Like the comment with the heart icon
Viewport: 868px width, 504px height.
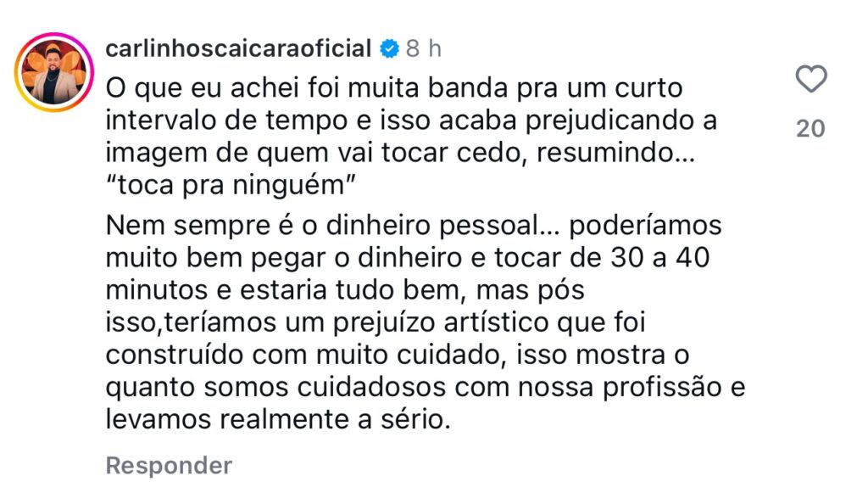(x=811, y=79)
